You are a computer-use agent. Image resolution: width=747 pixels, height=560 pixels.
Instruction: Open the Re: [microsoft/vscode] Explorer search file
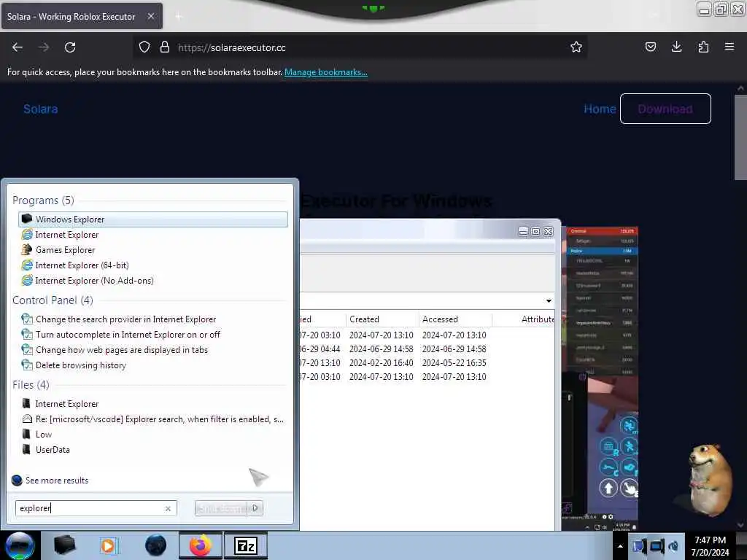tap(153, 419)
